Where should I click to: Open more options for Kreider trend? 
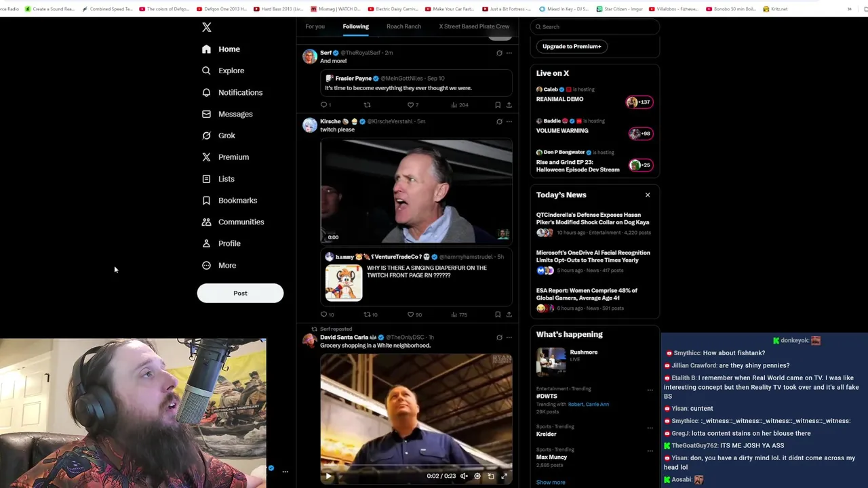pyautogui.click(x=650, y=428)
